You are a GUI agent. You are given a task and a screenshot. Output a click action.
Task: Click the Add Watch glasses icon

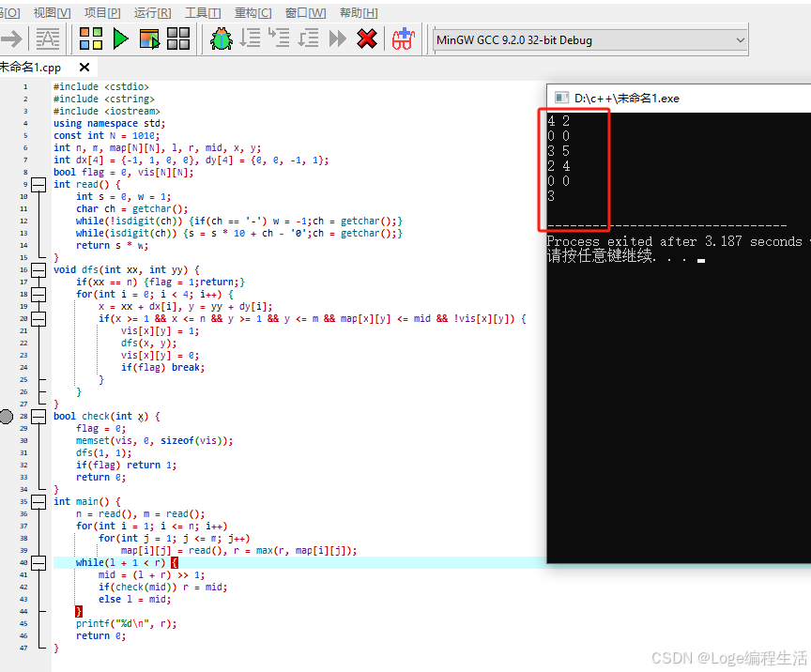click(404, 38)
